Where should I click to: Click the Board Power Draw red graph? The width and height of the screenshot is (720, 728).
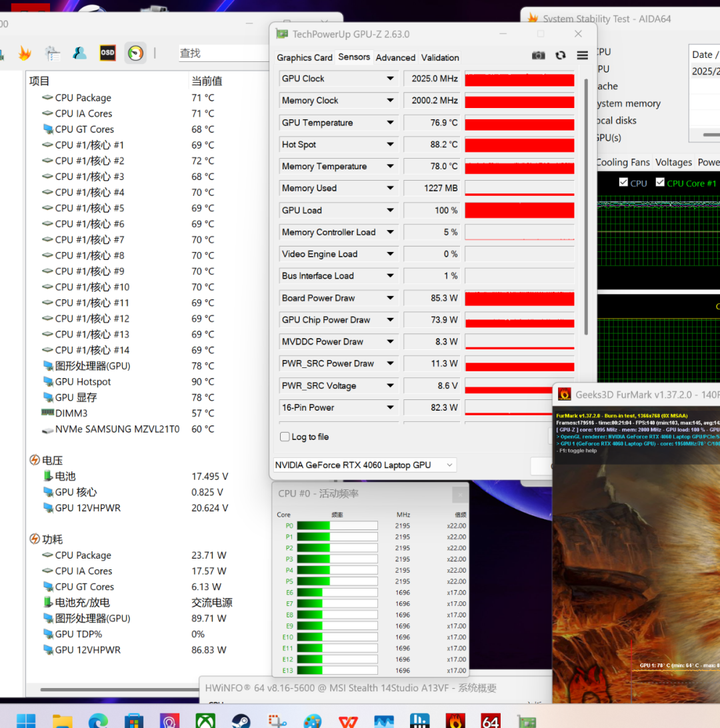click(519, 298)
